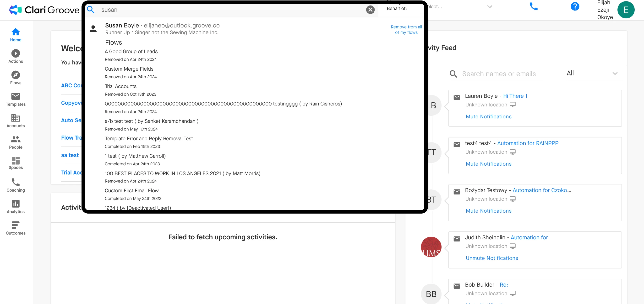This screenshot has height=304, width=644.
Task: Open Analytics from the sidebar
Action: coord(16,206)
